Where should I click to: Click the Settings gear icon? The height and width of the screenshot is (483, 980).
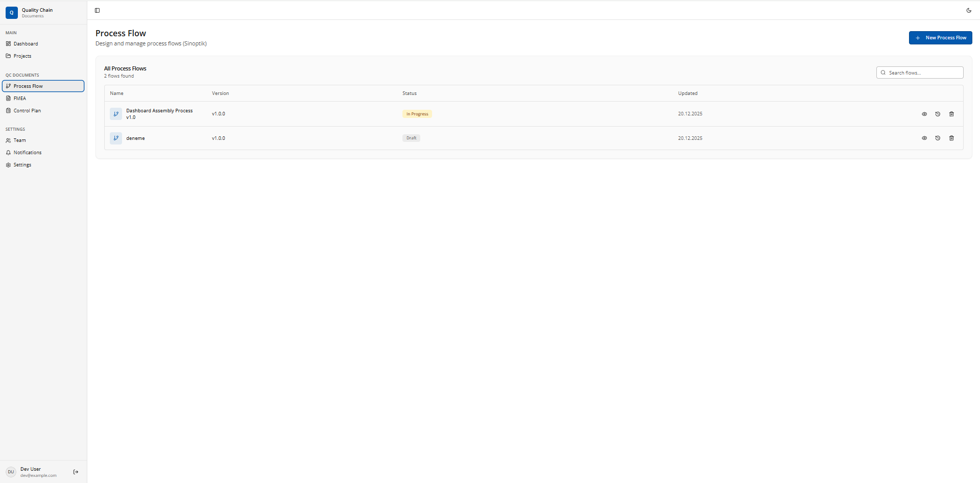(8, 165)
